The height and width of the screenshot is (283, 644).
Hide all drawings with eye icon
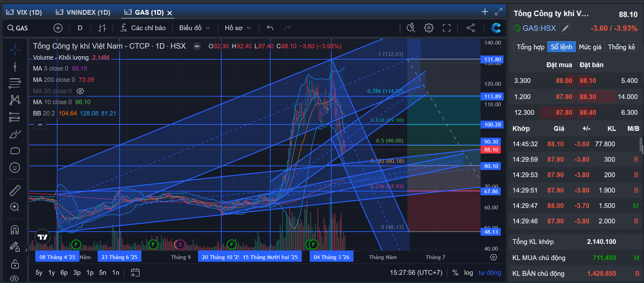click(x=15, y=278)
